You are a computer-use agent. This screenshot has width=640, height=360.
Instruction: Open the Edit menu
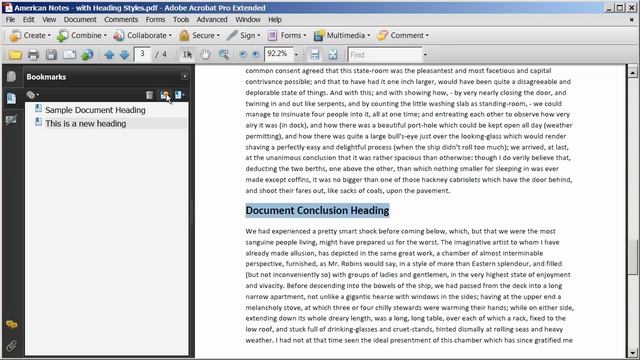click(29, 20)
